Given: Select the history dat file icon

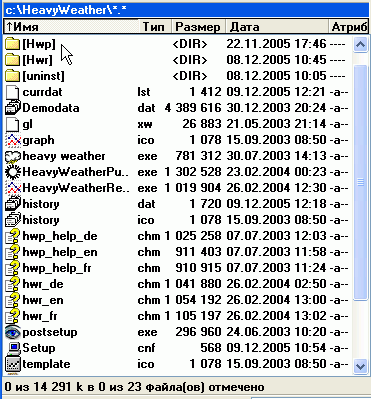Looking at the screenshot, I should point(13,204).
